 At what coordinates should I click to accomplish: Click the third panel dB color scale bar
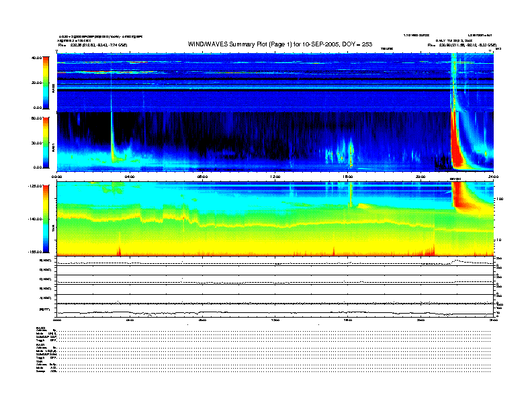46,219
